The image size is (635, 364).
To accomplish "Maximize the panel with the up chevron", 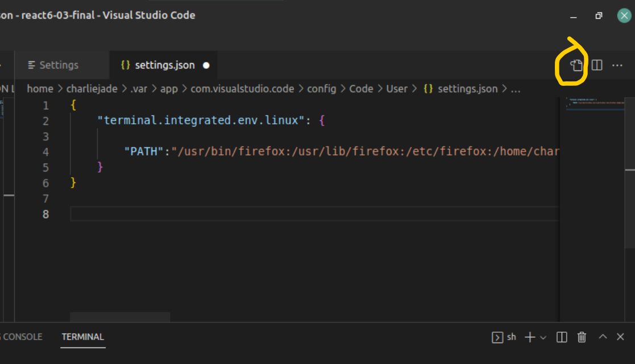I will tap(603, 337).
